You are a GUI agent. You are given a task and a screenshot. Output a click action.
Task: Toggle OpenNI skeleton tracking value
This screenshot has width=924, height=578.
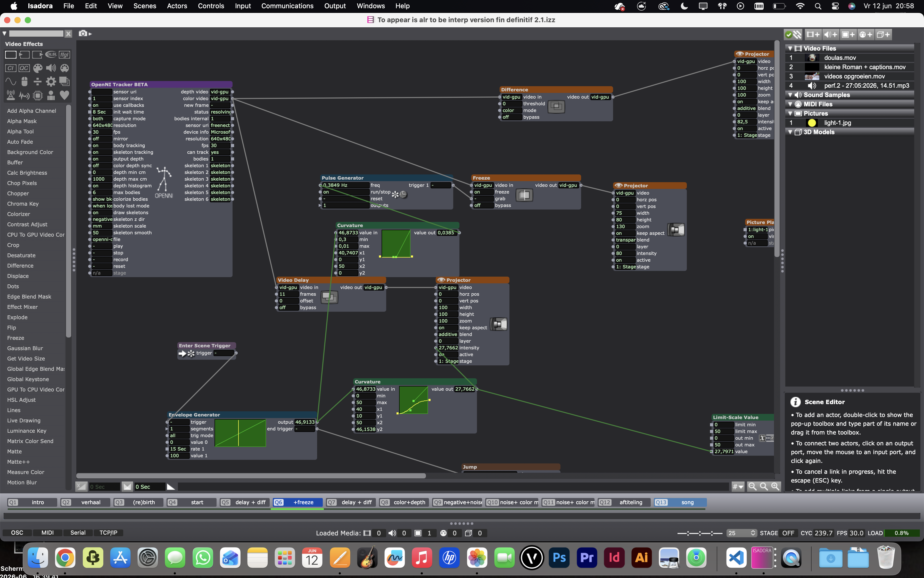(102, 152)
